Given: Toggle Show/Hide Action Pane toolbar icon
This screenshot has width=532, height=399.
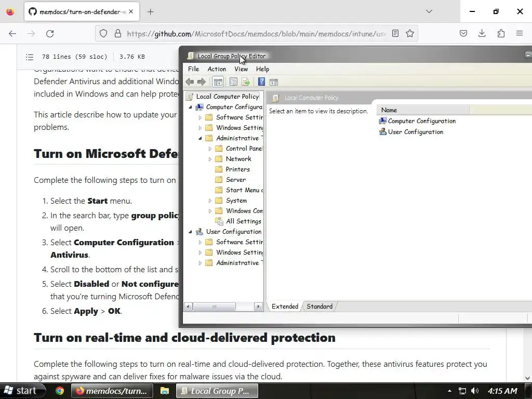Looking at the screenshot, I should (x=274, y=82).
